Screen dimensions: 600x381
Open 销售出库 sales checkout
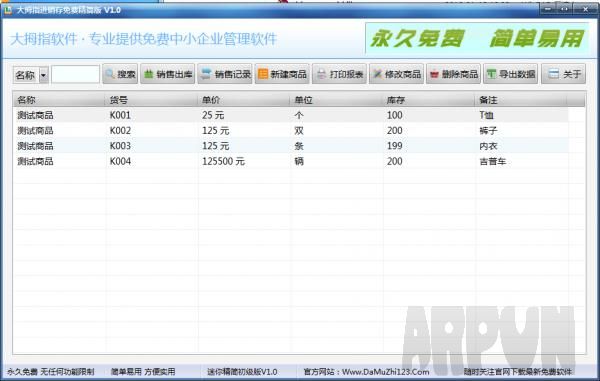[x=168, y=74]
